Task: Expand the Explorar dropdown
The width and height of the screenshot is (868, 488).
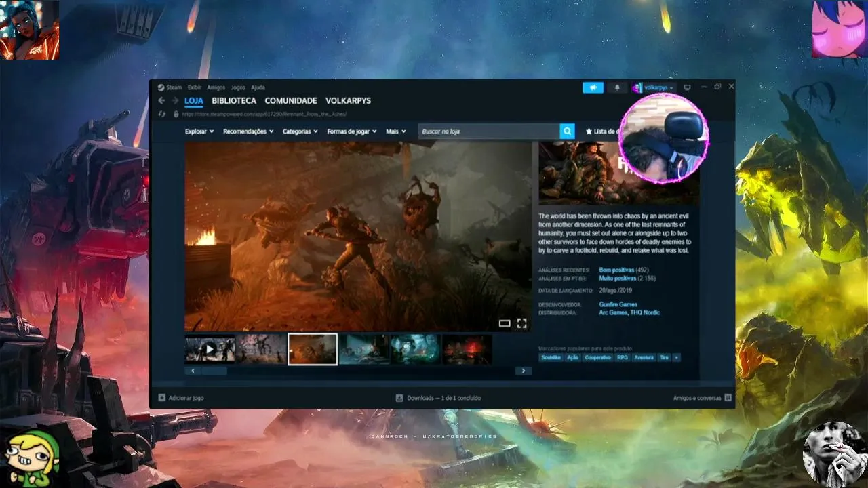Action: 199,131
